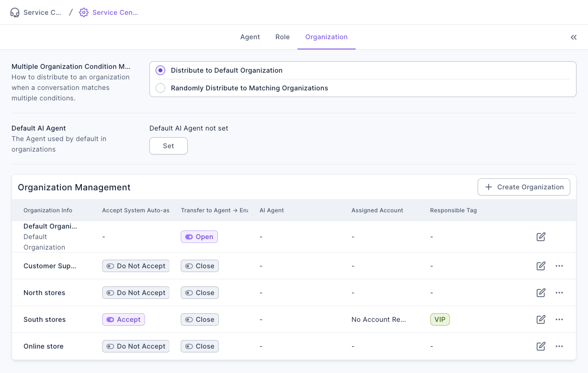This screenshot has width=588, height=373.
Task: Switch to the Role tab
Action: 283,37
